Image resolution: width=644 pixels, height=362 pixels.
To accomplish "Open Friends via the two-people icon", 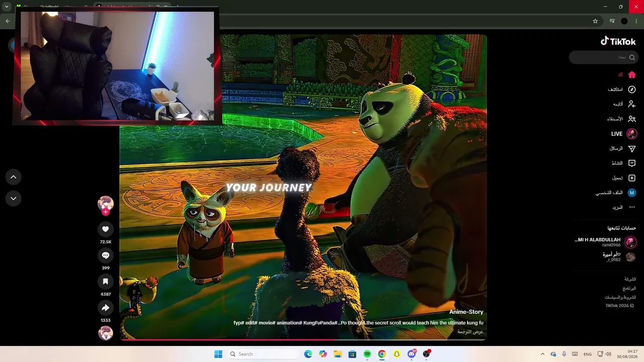I will [632, 119].
